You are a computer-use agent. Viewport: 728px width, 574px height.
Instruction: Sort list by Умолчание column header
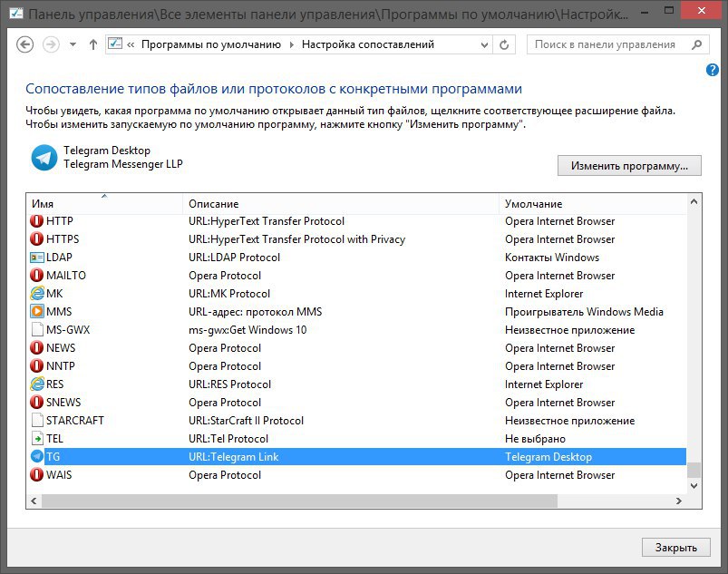click(x=592, y=204)
